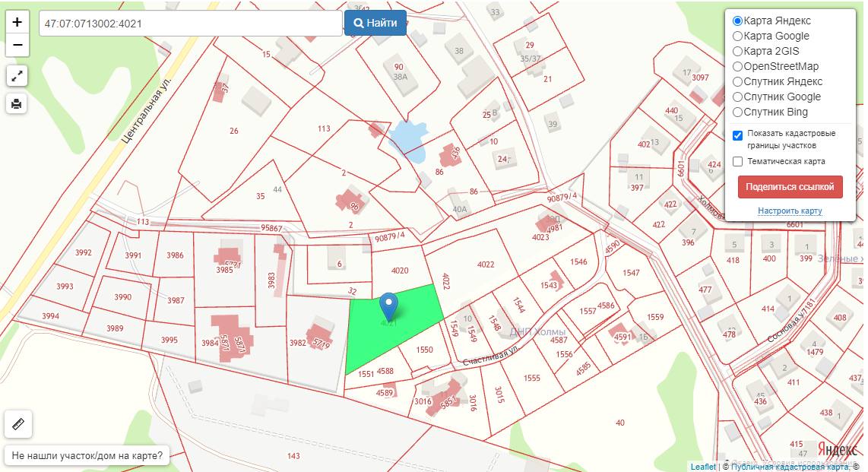Screen dimensions: 868x472
Task: Click parcel number 1559
Action: pyautogui.click(x=655, y=317)
